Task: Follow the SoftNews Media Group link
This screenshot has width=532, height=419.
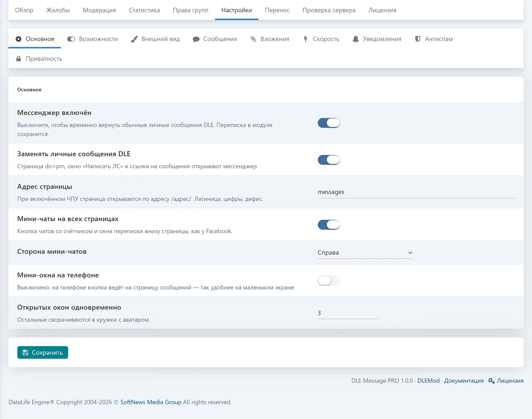Action: tap(151, 402)
